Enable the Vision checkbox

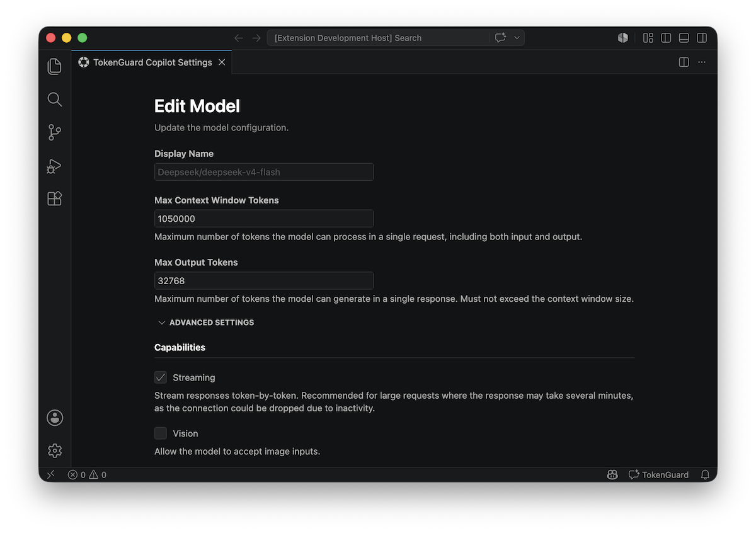tap(161, 433)
